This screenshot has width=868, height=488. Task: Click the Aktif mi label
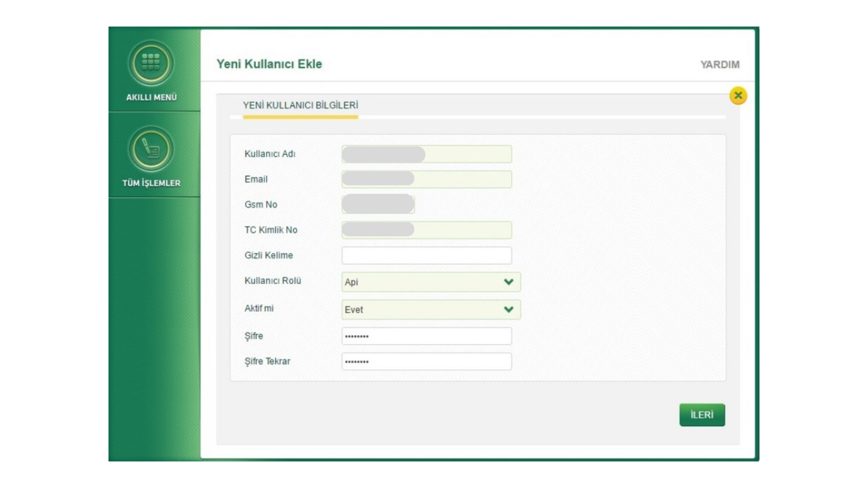(x=259, y=308)
